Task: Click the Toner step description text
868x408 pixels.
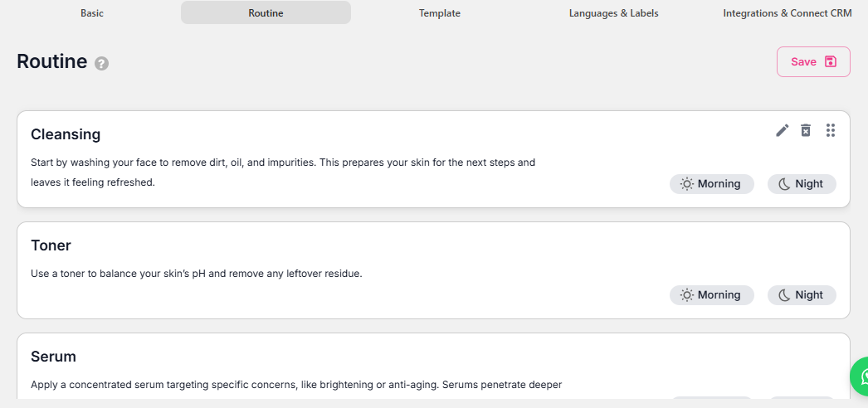Action: click(x=196, y=274)
